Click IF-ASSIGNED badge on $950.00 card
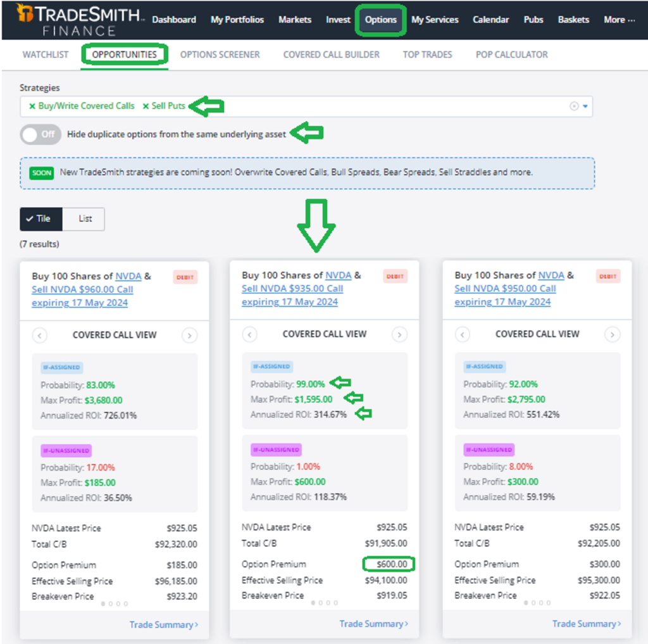Image resolution: width=648 pixels, height=644 pixels. tap(484, 367)
